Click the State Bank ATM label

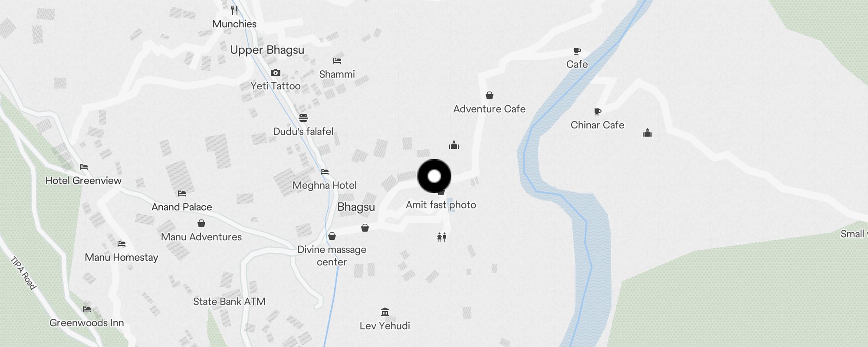[x=229, y=301]
